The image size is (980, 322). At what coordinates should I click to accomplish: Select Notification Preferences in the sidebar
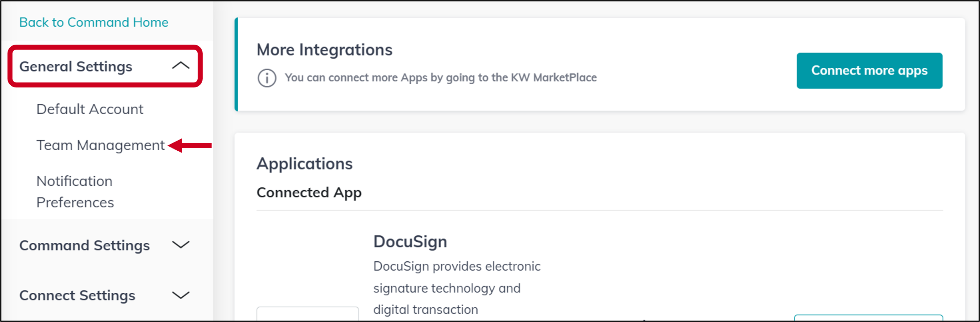point(75,191)
